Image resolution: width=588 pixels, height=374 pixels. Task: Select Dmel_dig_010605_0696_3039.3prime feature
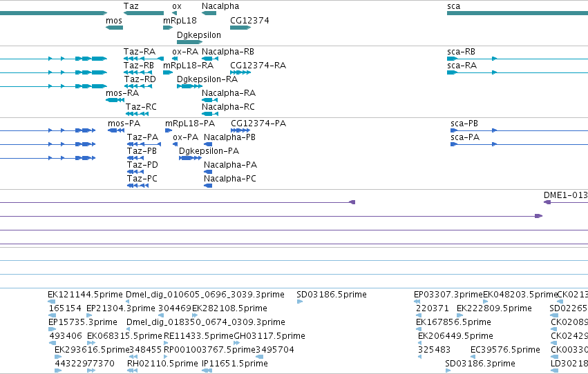128,302
